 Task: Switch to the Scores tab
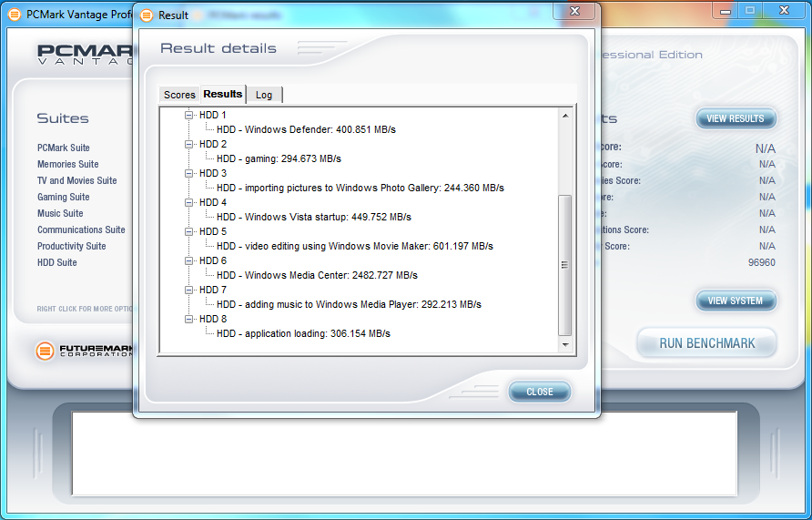click(x=179, y=95)
